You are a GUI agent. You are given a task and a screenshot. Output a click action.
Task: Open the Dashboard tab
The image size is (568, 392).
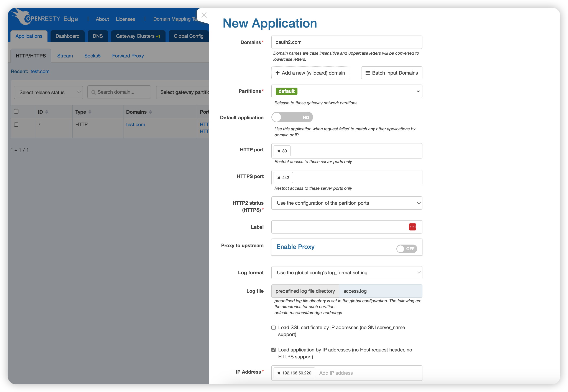pos(68,36)
